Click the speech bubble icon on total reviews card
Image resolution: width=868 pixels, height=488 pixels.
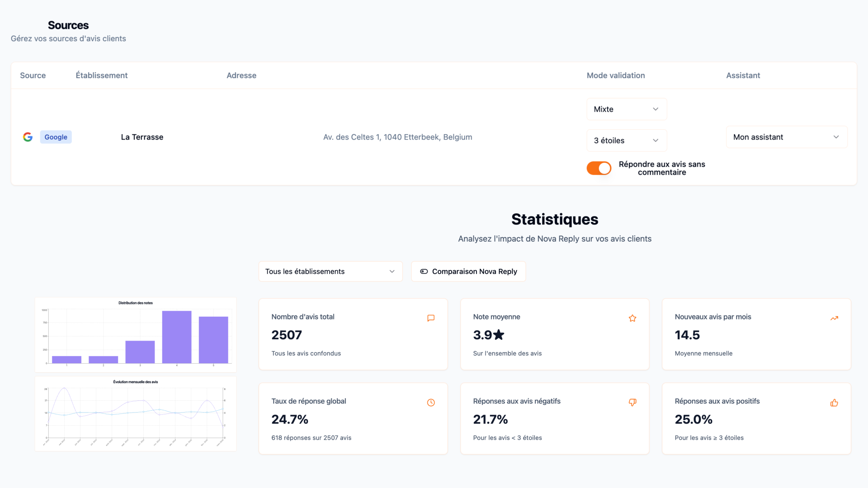coord(431,318)
